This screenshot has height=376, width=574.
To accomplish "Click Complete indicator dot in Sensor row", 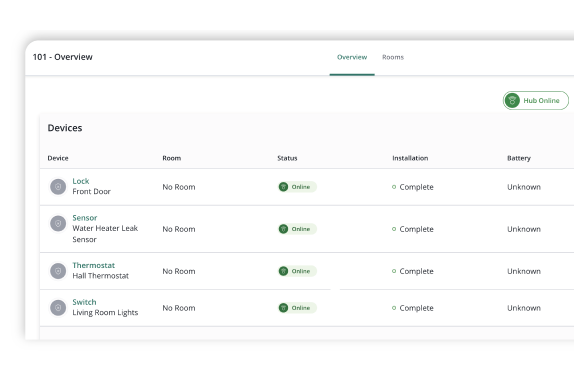I will (394, 229).
